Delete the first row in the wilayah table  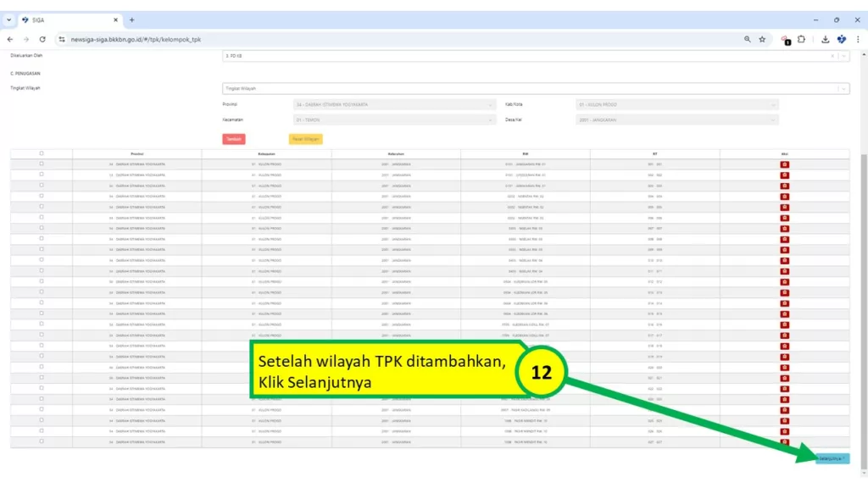pyautogui.click(x=784, y=164)
